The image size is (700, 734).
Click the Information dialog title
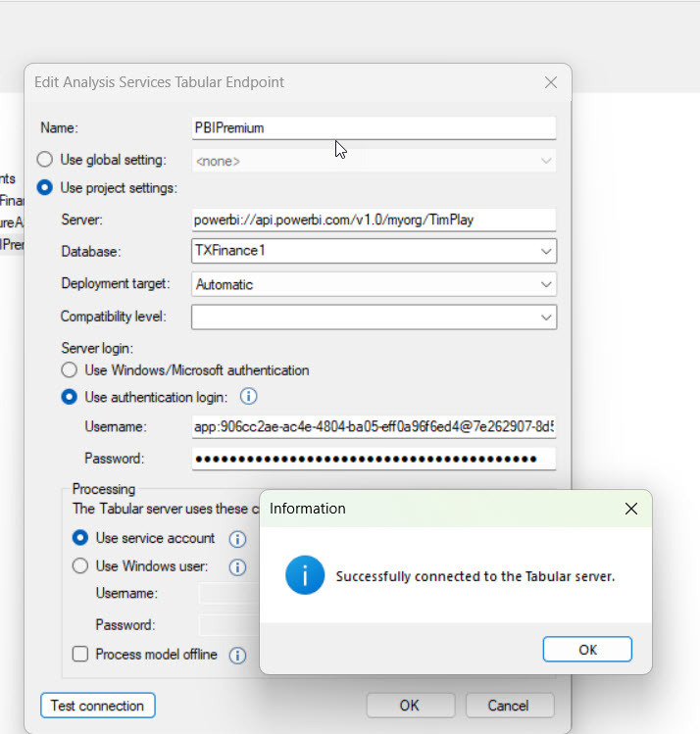click(307, 509)
